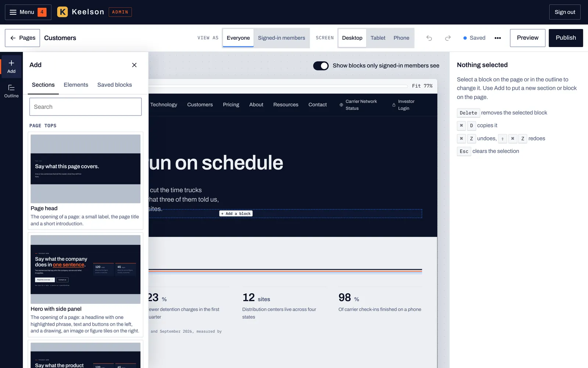Click the PAGE TOPS section label
This screenshot has width=588, height=368.
[x=43, y=126]
